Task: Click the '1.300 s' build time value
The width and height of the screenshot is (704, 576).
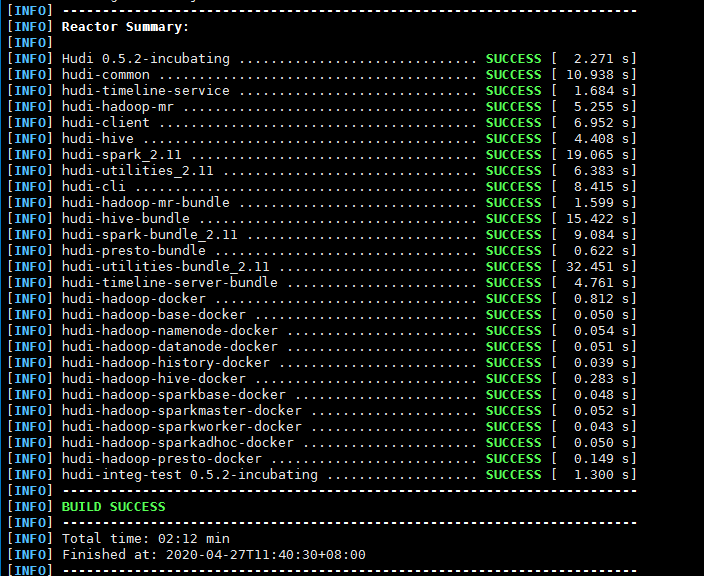Action: point(602,475)
